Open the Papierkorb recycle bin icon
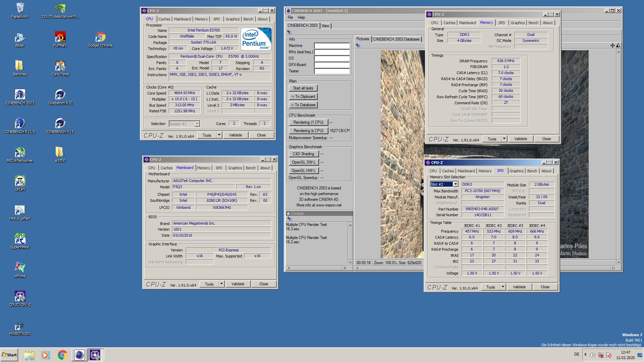Viewport: 644px width, 362px height. 20,10
